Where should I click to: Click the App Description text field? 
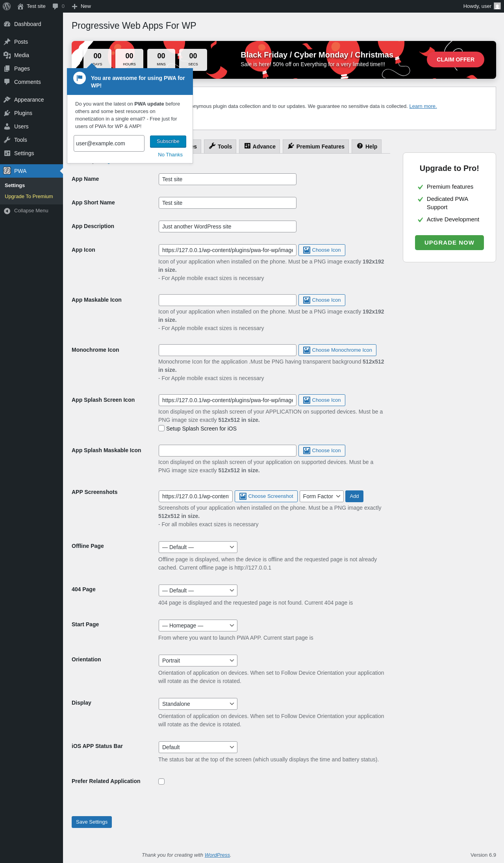pyautogui.click(x=227, y=226)
